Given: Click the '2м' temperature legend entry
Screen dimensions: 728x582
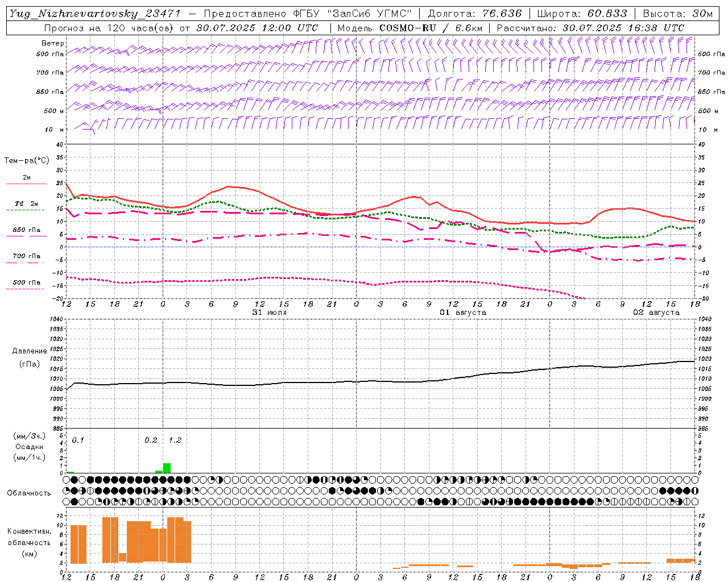Looking at the screenshot, I should (x=27, y=178).
